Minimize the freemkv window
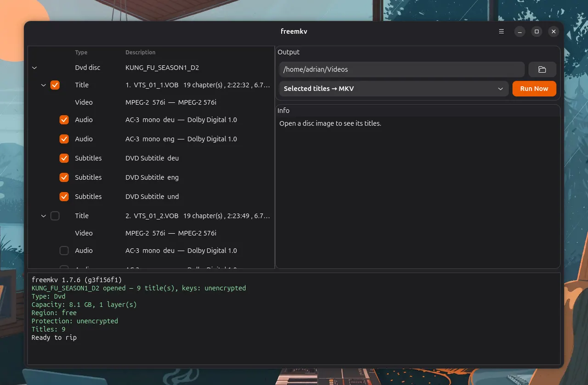588x385 pixels. [x=520, y=32]
